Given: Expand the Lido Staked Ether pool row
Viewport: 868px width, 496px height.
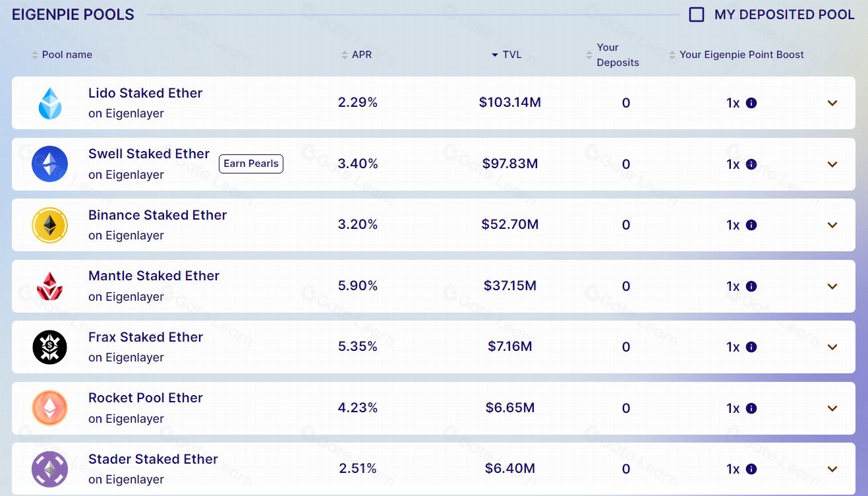Looking at the screenshot, I should click(x=832, y=103).
